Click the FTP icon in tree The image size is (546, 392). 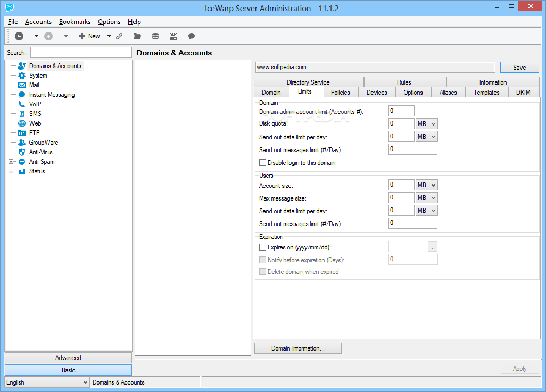coord(22,133)
